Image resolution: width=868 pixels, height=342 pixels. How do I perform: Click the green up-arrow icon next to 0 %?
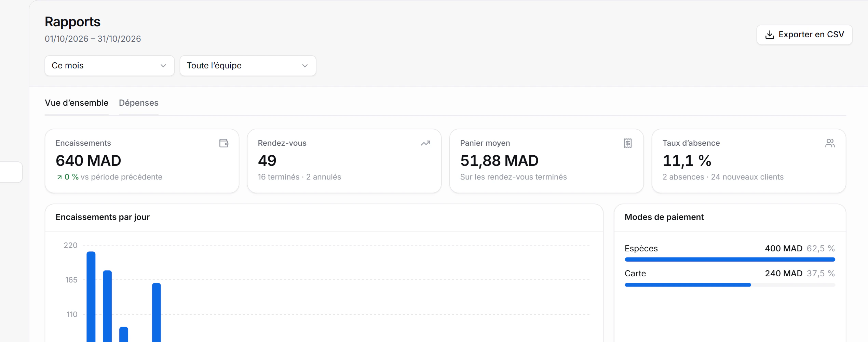click(59, 177)
